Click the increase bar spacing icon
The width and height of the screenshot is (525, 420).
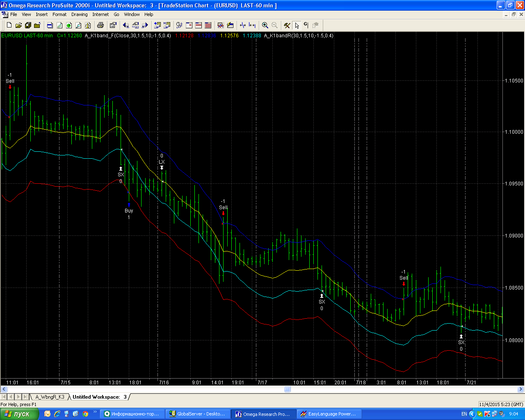pos(252,25)
